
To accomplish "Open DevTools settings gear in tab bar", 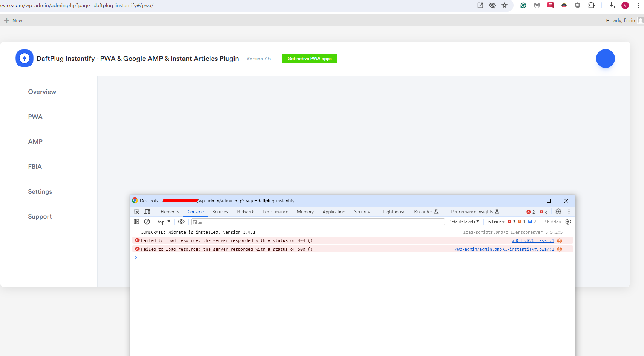I will click(558, 212).
